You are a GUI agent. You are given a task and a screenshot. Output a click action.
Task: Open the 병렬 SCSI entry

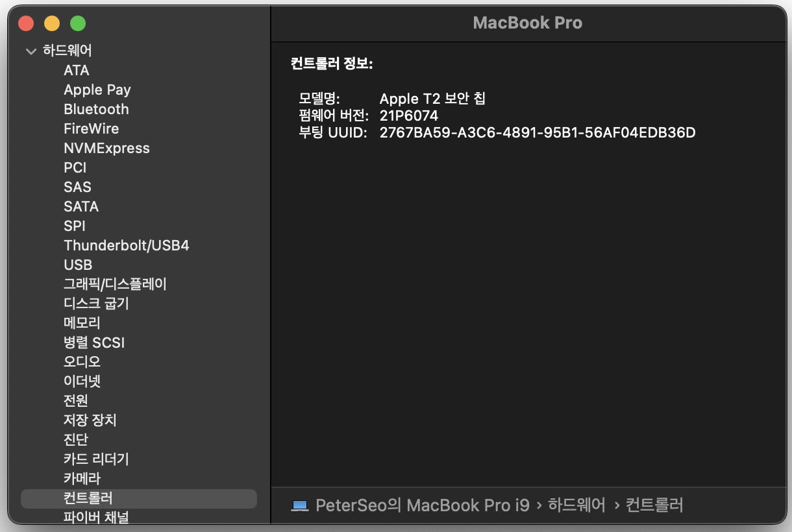(94, 343)
